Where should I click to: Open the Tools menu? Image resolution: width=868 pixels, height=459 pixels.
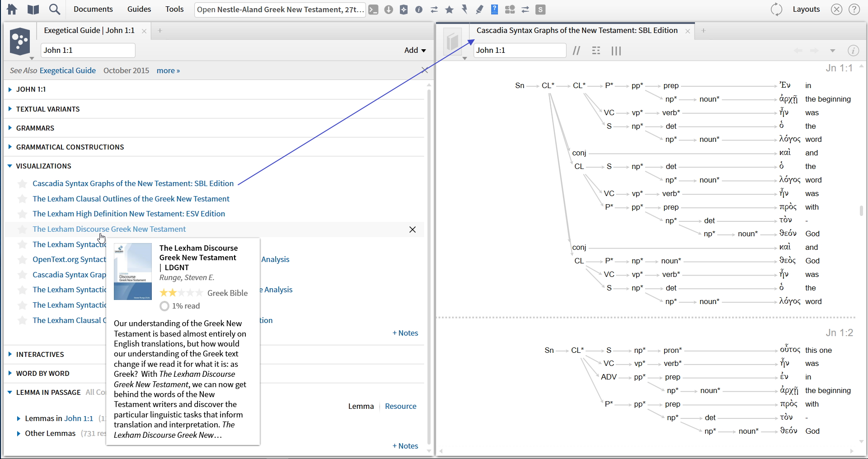tap(174, 9)
